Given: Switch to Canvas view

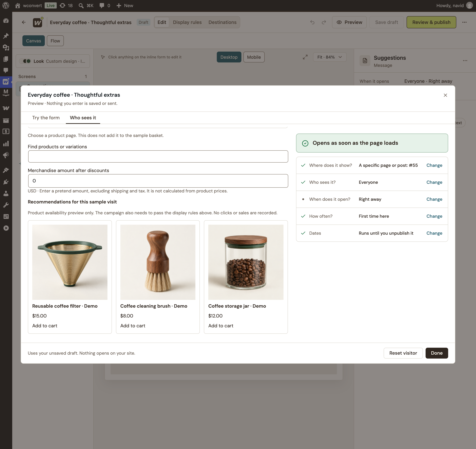Looking at the screenshot, I should point(33,41).
